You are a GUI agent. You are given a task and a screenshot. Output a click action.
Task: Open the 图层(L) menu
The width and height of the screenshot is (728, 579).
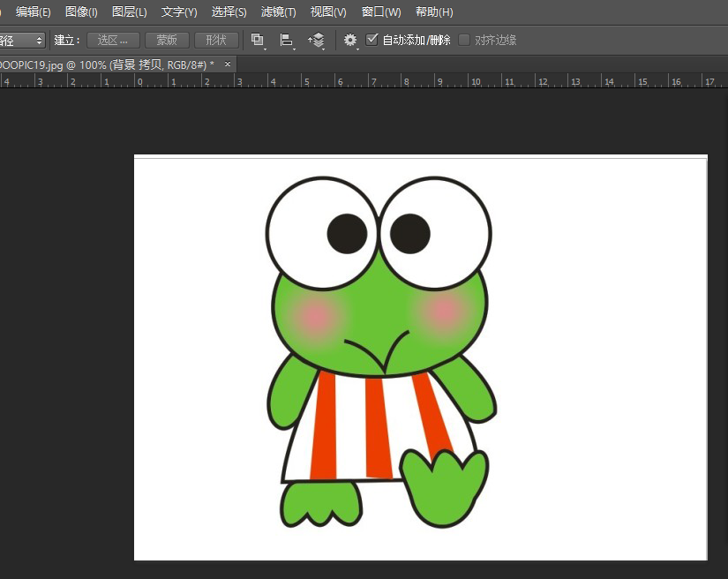click(130, 12)
